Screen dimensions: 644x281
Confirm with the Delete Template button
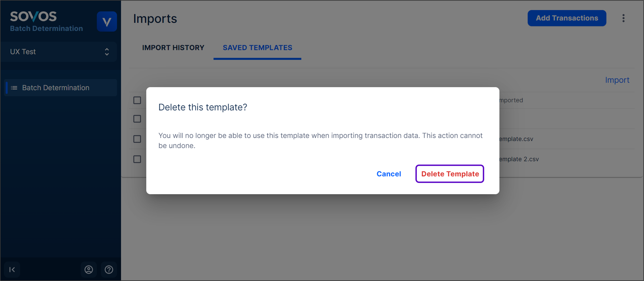pos(450,174)
